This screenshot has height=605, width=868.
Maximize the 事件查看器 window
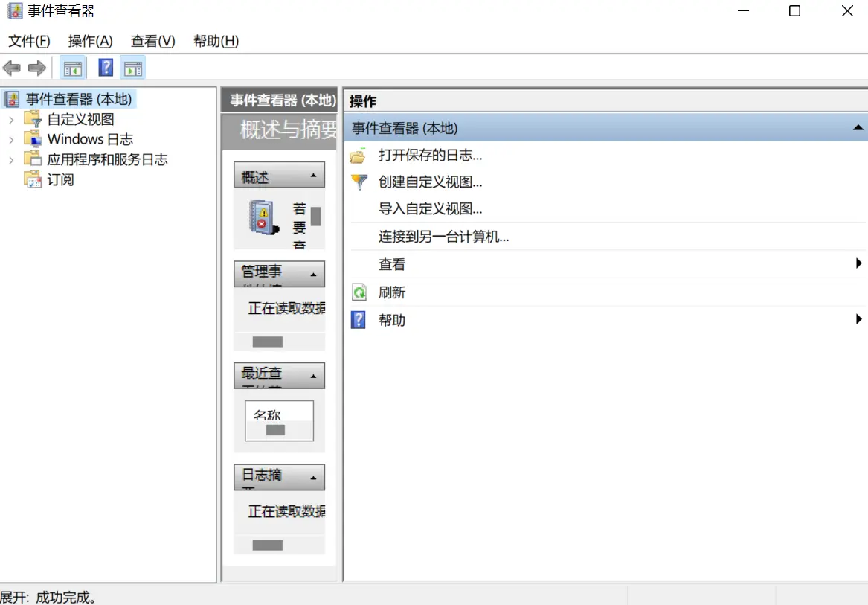pos(795,11)
